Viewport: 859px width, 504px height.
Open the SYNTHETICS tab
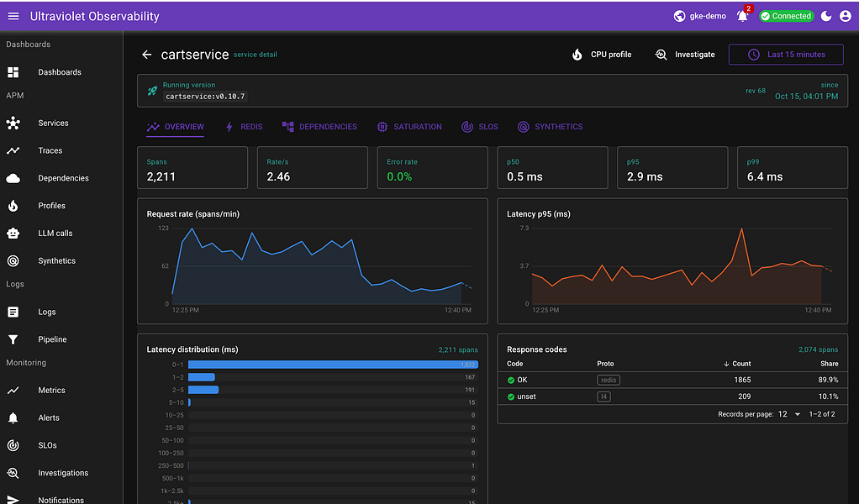pyautogui.click(x=550, y=127)
